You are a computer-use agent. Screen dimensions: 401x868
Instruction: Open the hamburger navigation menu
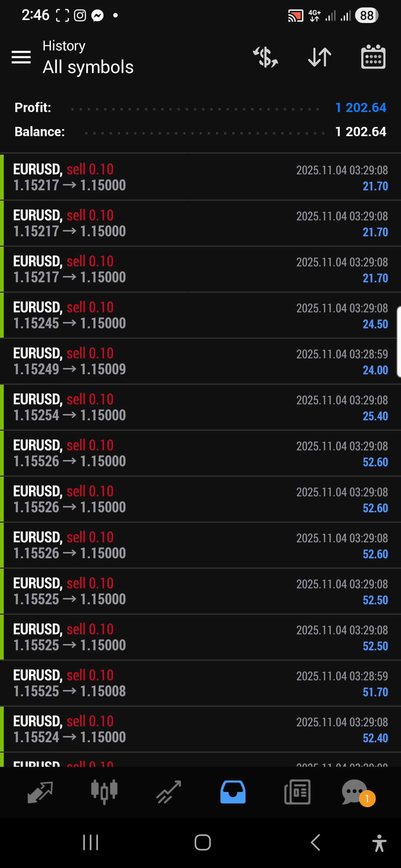[x=21, y=57]
